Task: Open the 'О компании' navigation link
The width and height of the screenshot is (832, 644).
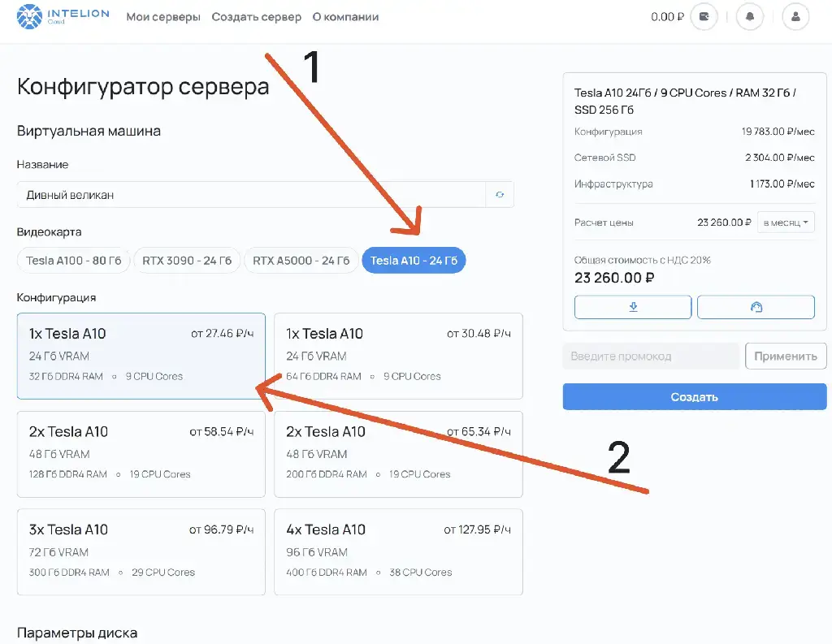Action: tap(345, 17)
